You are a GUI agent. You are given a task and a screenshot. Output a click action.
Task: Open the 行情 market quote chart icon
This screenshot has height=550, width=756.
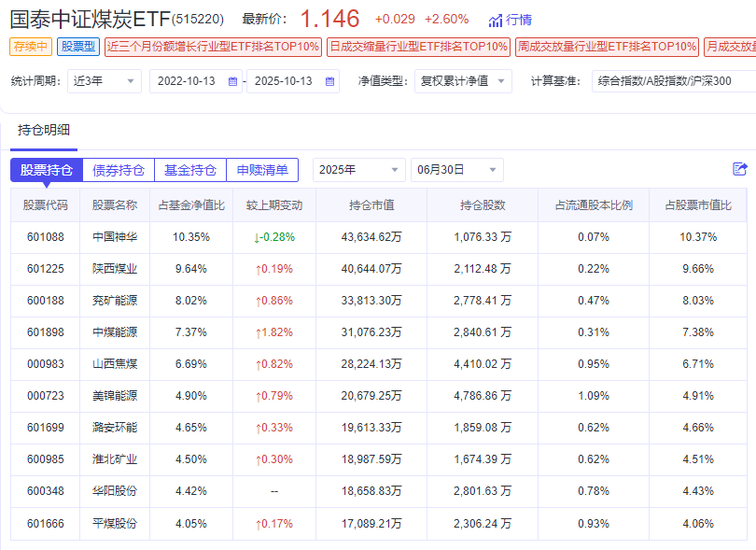[496, 21]
